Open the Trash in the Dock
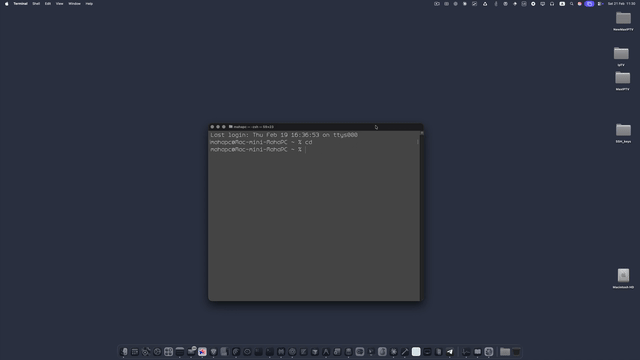Viewport: 640px width, 360px height. (516, 351)
